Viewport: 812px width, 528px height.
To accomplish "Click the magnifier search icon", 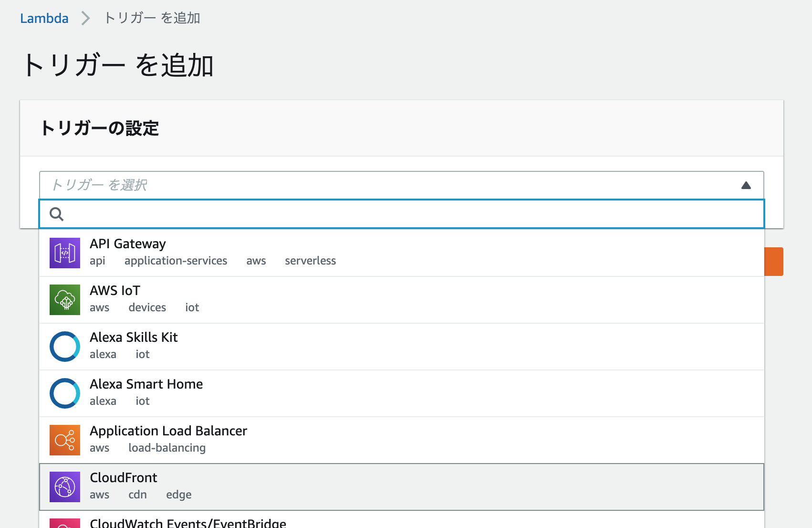I will click(57, 214).
